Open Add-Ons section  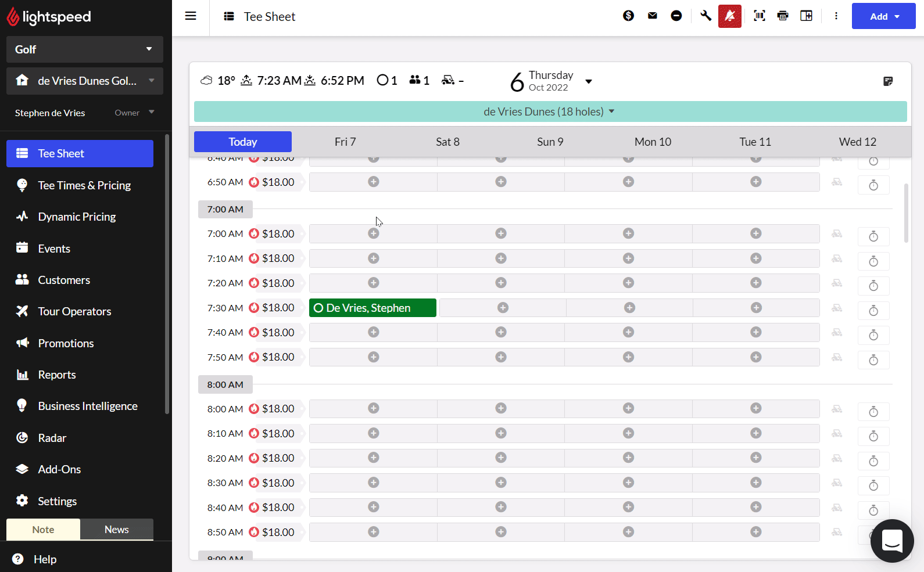(x=80, y=469)
